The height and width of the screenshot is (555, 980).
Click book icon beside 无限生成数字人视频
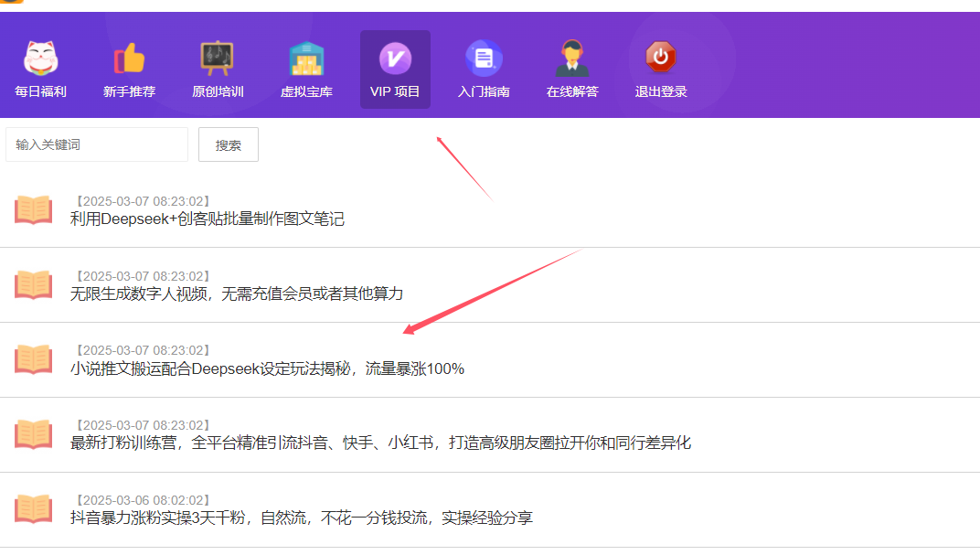click(34, 284)
